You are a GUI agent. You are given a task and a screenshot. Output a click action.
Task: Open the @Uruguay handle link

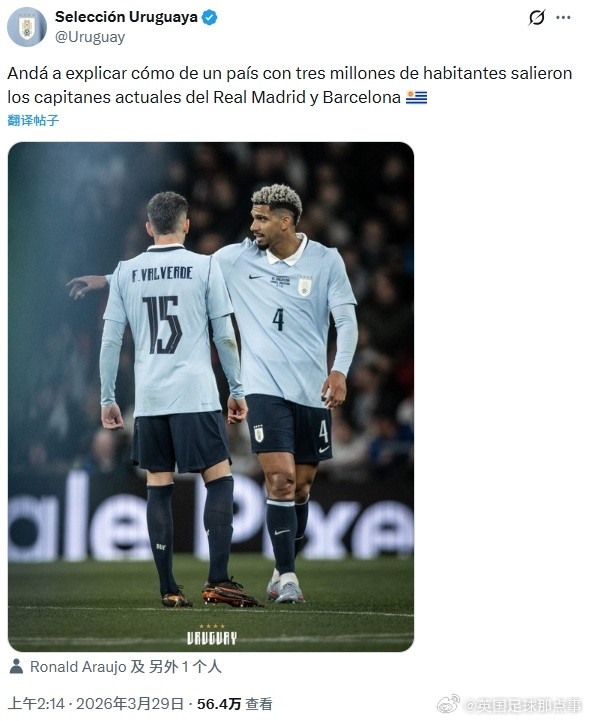(90, 37)
